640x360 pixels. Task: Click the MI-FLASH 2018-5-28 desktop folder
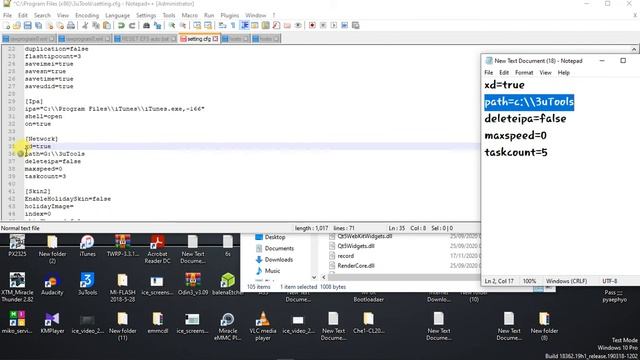(x=122, y=288)
